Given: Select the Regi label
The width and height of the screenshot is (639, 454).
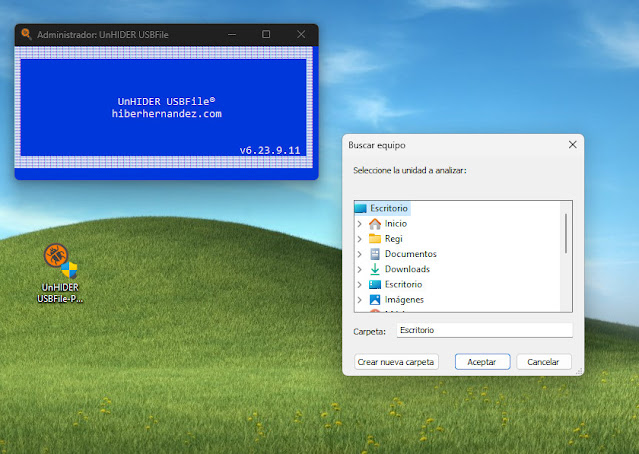Looking at the screenshot, I should point(394,239).
